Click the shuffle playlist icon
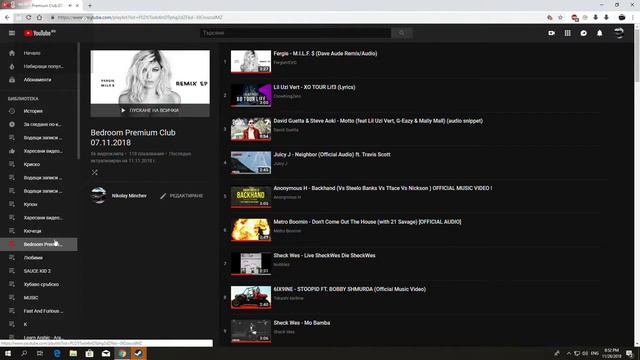The image size is (640, 360). tap(95, 172)
